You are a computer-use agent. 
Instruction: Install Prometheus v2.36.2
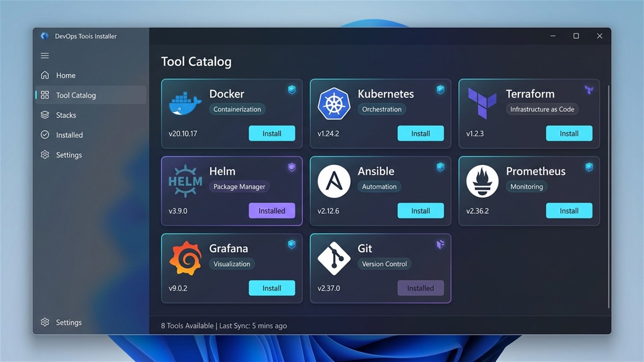[569, 211]
